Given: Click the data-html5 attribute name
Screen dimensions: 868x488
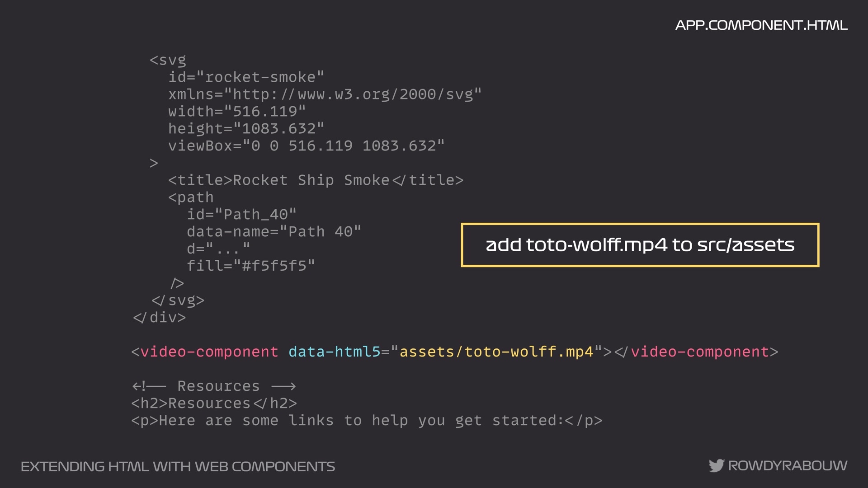Looking at the screenshot, I should click(x=334, y=352).
